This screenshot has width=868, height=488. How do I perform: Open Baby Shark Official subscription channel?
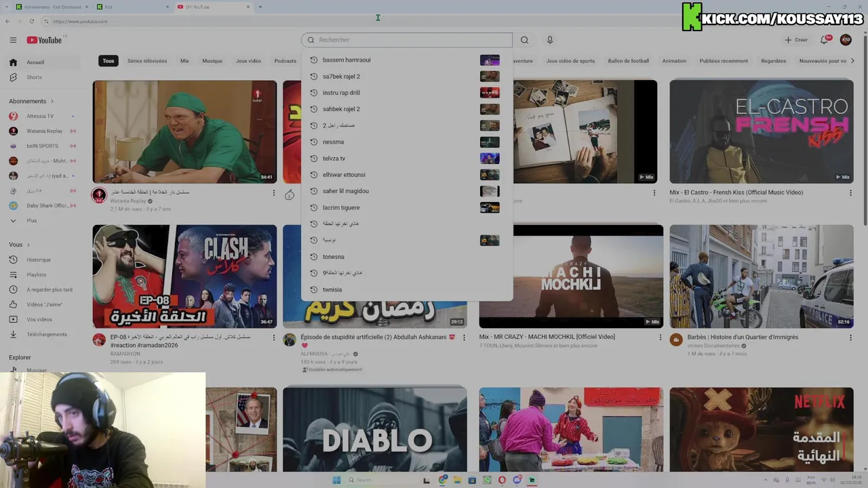tap(41, 205)
